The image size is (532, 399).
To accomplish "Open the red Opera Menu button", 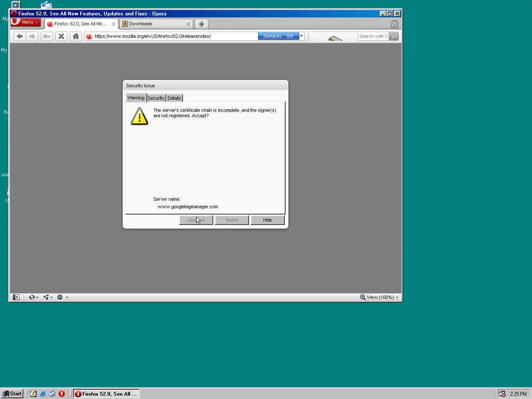I will tap(26, 22).
